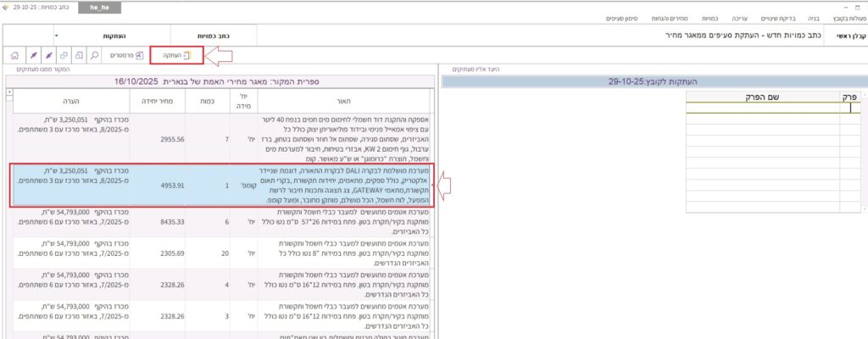Click the window layout icon next to magnifier

(79, 56)
